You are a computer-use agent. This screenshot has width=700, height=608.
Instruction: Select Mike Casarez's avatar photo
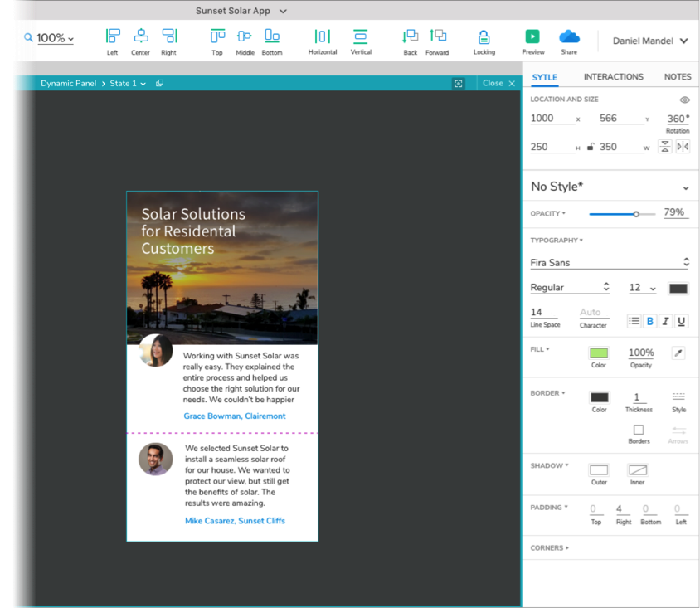point(155,459)
